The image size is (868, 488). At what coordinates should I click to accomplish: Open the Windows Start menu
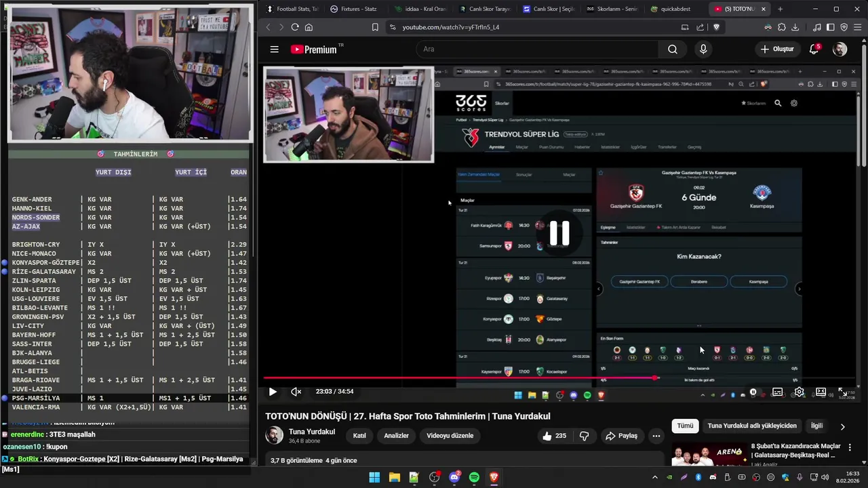374,478
